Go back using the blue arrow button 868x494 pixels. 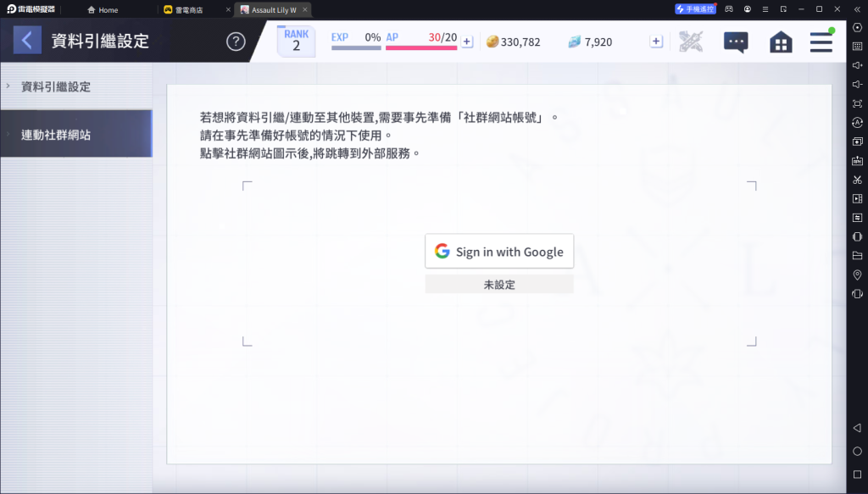click(x=27, y=41)
